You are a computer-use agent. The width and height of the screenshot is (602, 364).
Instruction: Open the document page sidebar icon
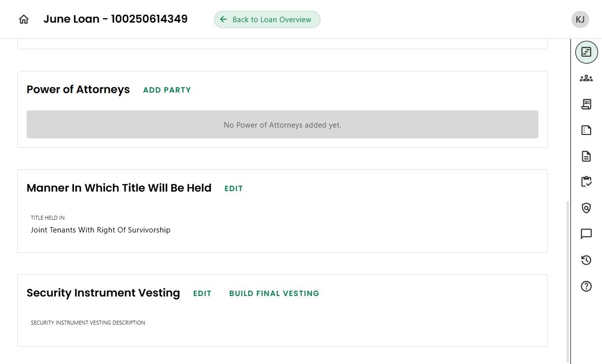(x=586, y=156)
